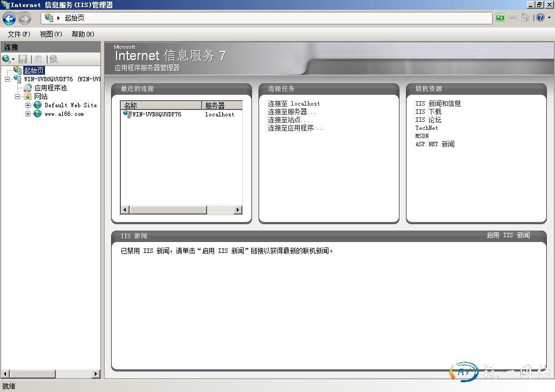Viewport: 555px width, 392px height.
Task: Collapse the 网站 tree node
Action: pyautogui.click(x=18, y=96)
